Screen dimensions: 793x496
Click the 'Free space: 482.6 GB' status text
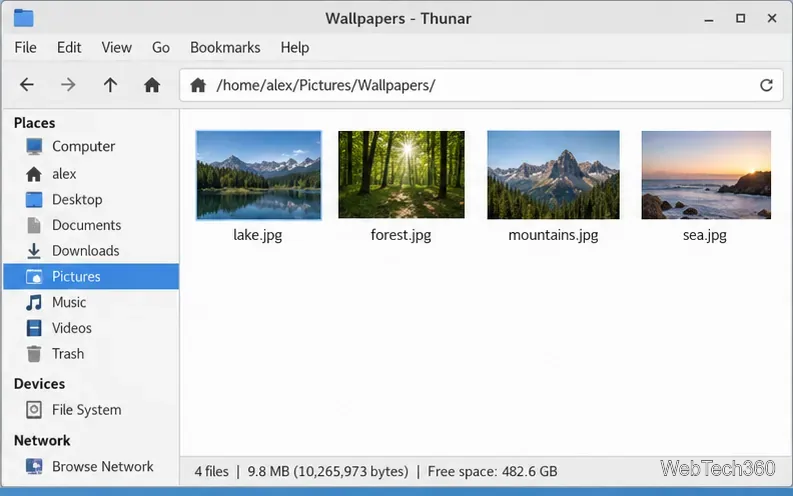[x=492, y=471]
